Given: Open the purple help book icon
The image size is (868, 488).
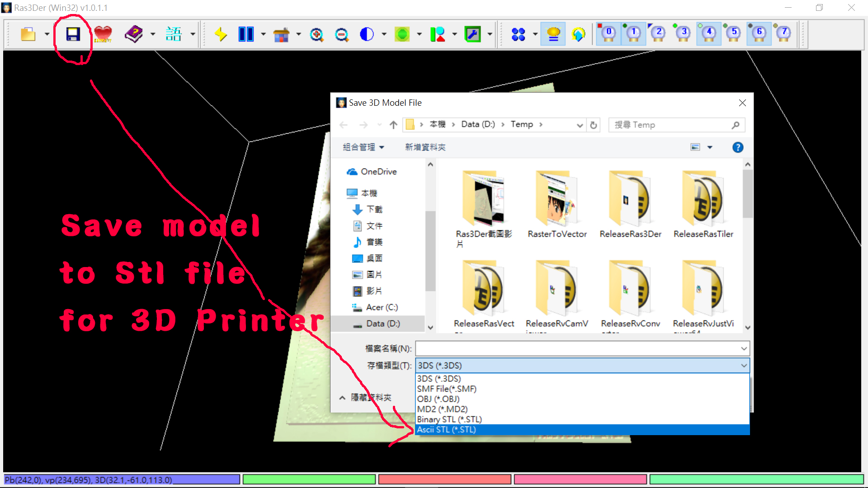Looking at the screenshot, I should pyautogui.click(x=133, y=34).
